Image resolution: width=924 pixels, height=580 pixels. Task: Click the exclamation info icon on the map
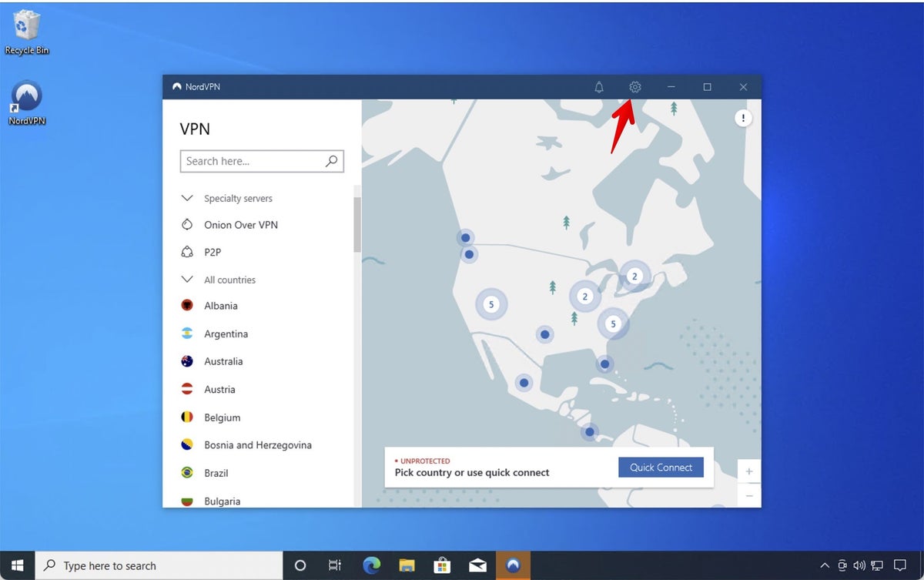coord(743,118)
